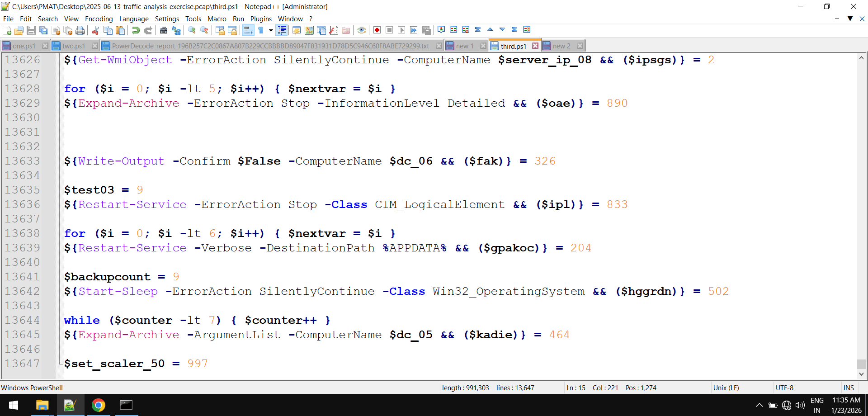Open the Language menu

pyautogui.click(x=134, y=19)
